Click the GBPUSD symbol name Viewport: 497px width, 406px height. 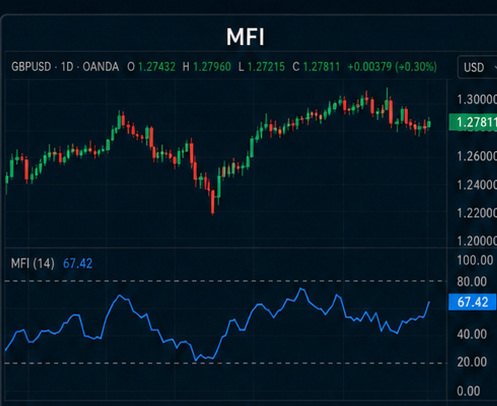click(31, 67)
